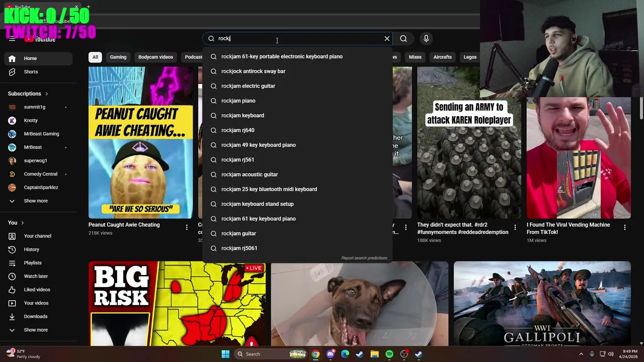Open more options for They didn't expect that
The height and width of the screenshot is (362, 644).
point(515,227)
